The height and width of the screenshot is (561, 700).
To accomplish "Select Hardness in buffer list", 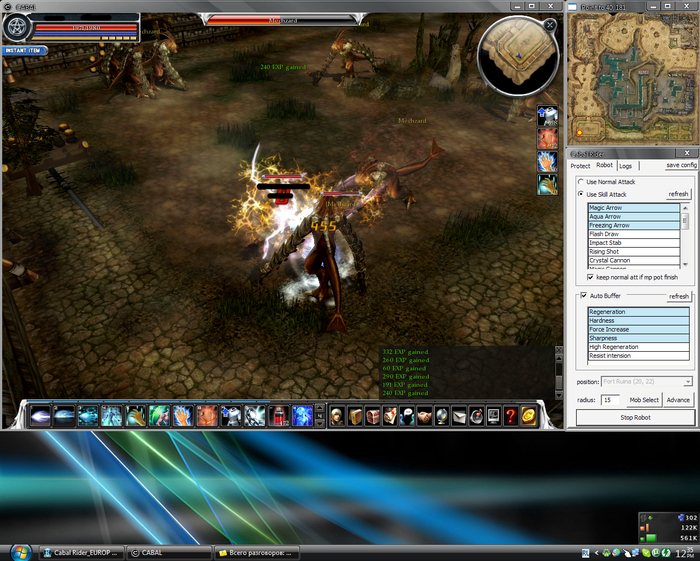I will (x=638, y=320).
